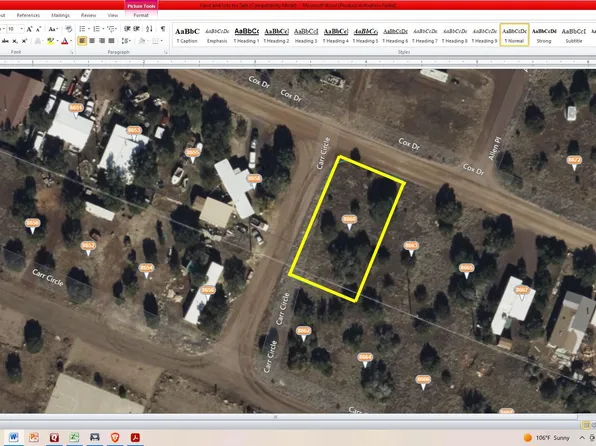The height and width of the screenshot is (446, 596).
Task: Apply the Heading 3 style
Action: point(306,35)
